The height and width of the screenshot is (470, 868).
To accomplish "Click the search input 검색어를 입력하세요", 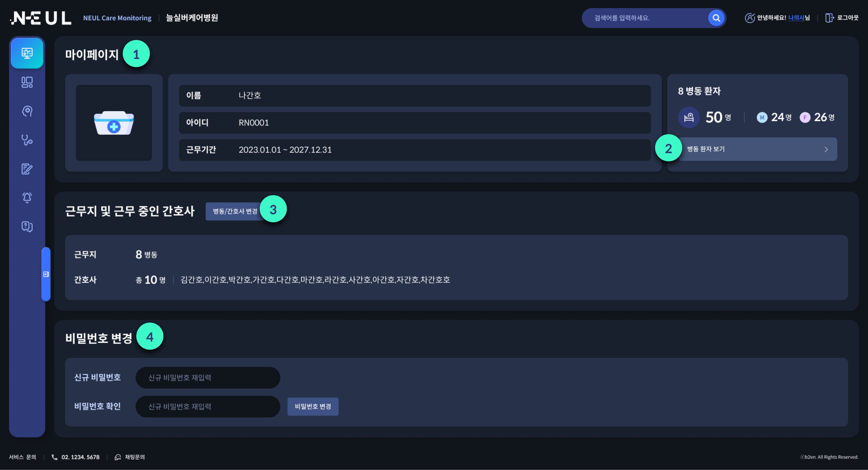I will [x=644, y=18].
